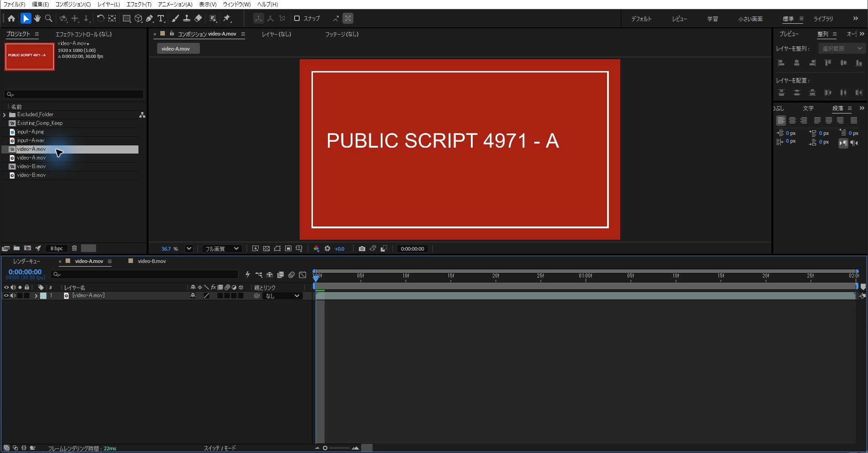Adjust the timeline zoom slider at bottom
The height and width of the screenshot is (453, 868).
coord(337,448)
